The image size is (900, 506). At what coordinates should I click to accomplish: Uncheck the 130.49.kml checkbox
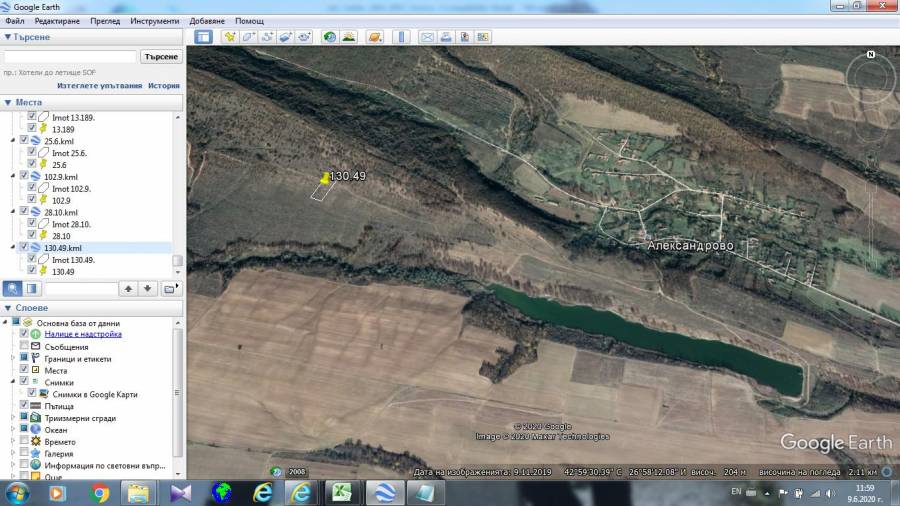24,248
